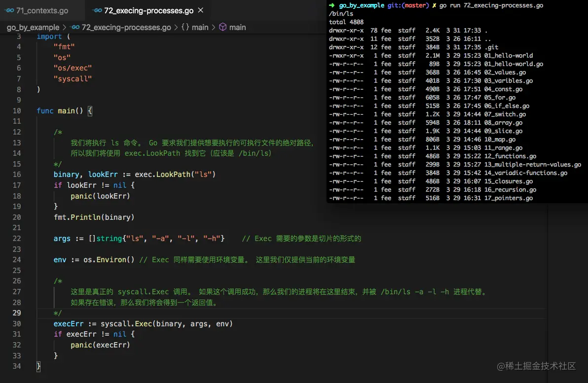Click /bin/ls output line in terminal
Viewport: 588px width, 383px height.
coord(341,13)
